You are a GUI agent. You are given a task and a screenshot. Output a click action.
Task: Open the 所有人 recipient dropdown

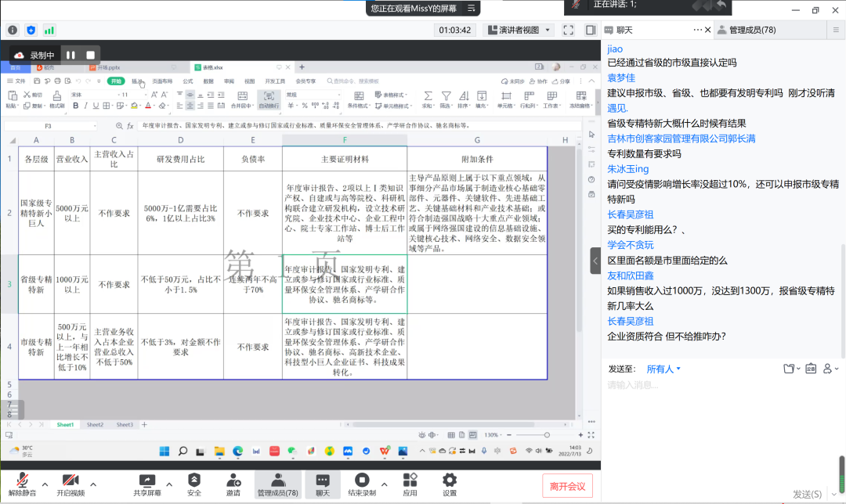(x=663, y=369)
